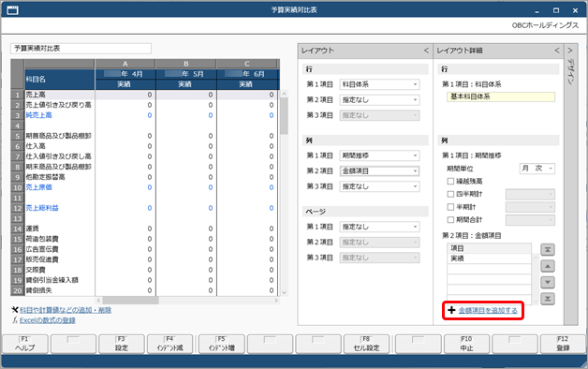This screenshot has height=369, width=588.
Task: Select the 広告宣伝費 row
Action: tap(145, 249)
